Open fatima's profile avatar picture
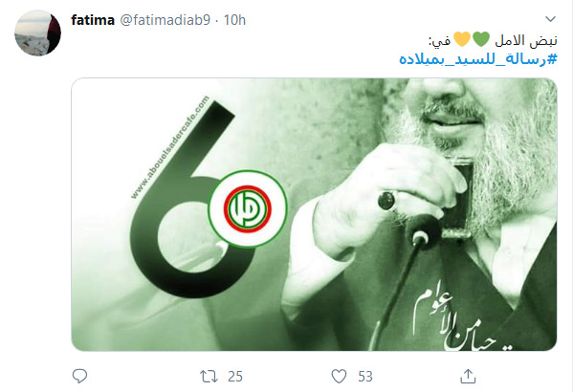 coord(37,33)
